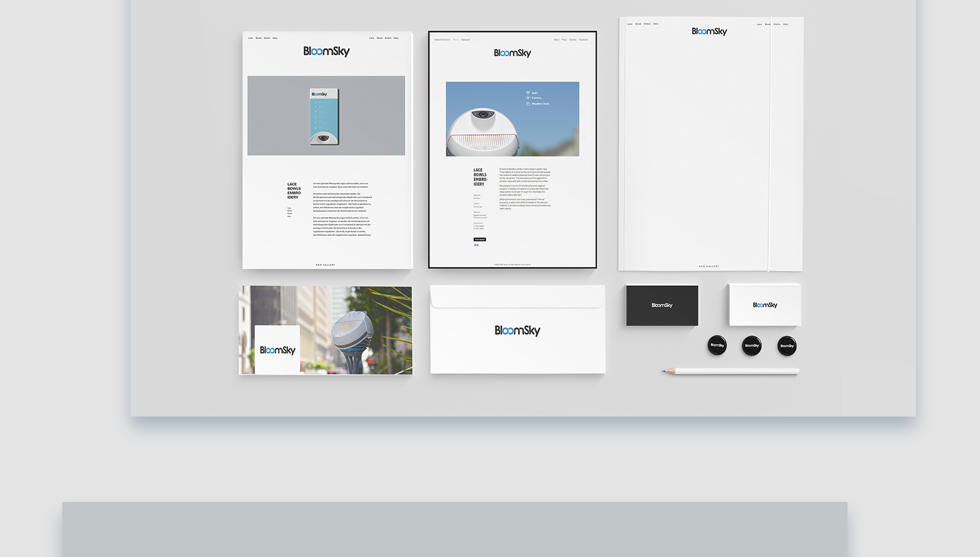
Task: Click the rightmost round BloomSky badge
Action: (x=787, y=346)
